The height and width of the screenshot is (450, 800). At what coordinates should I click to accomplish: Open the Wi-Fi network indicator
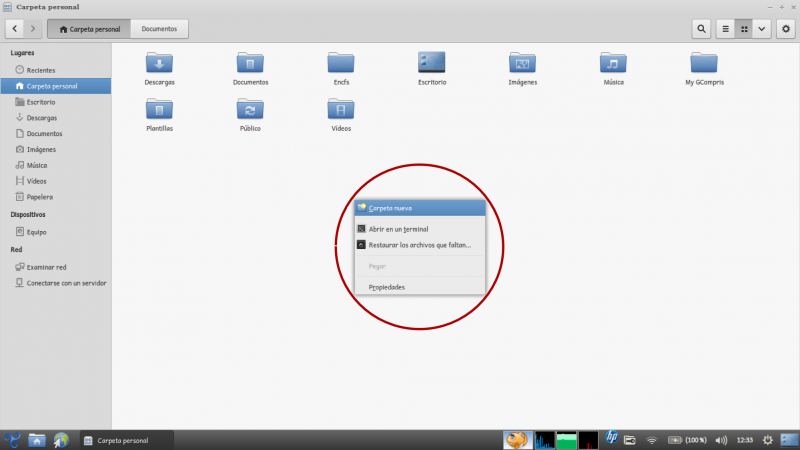click(652, 440)
